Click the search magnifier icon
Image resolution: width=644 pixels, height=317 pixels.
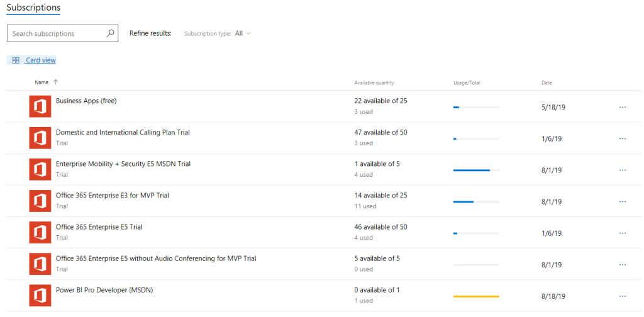point(110,33)
